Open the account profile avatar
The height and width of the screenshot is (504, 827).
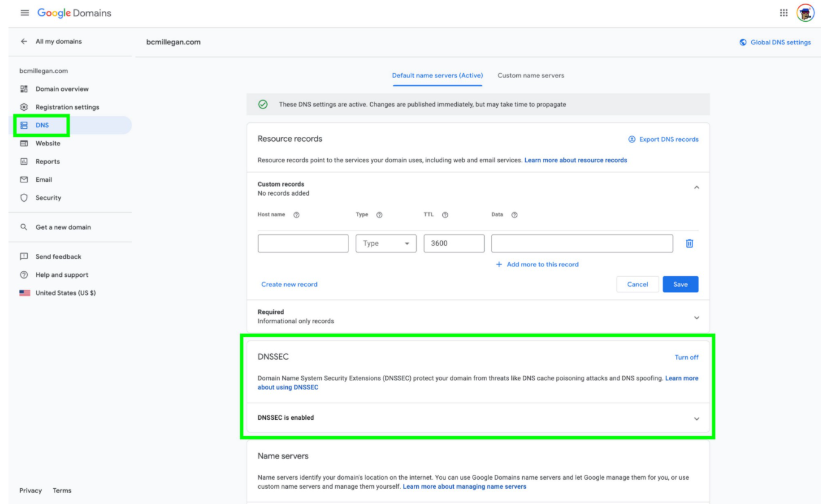coord(805,13)
